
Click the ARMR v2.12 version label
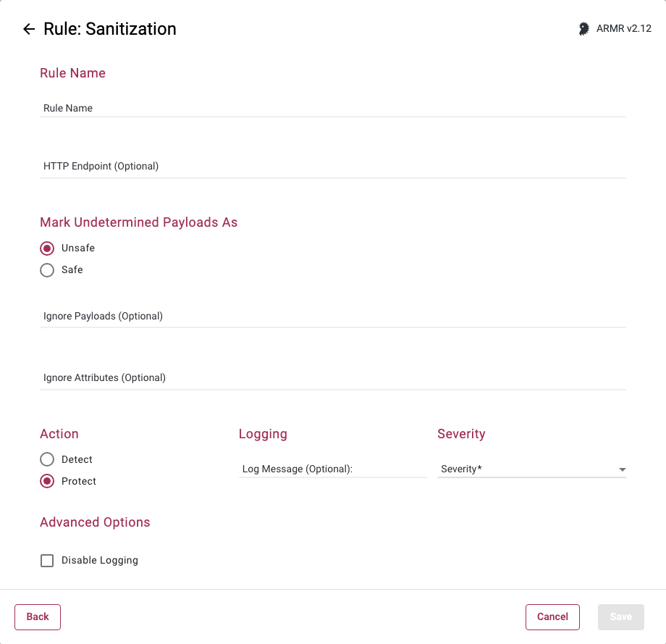623,29
